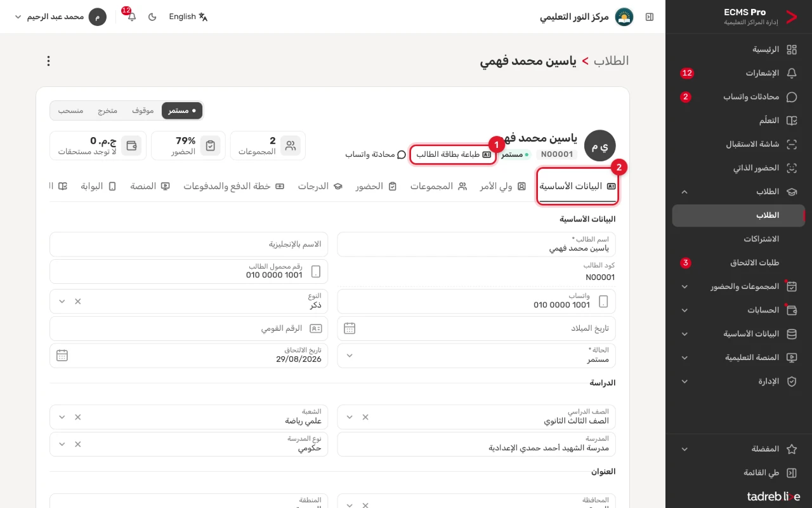Screen dimensions: 812x508
Task: Clear the النوع field value
Action: [x=78, y=301]
